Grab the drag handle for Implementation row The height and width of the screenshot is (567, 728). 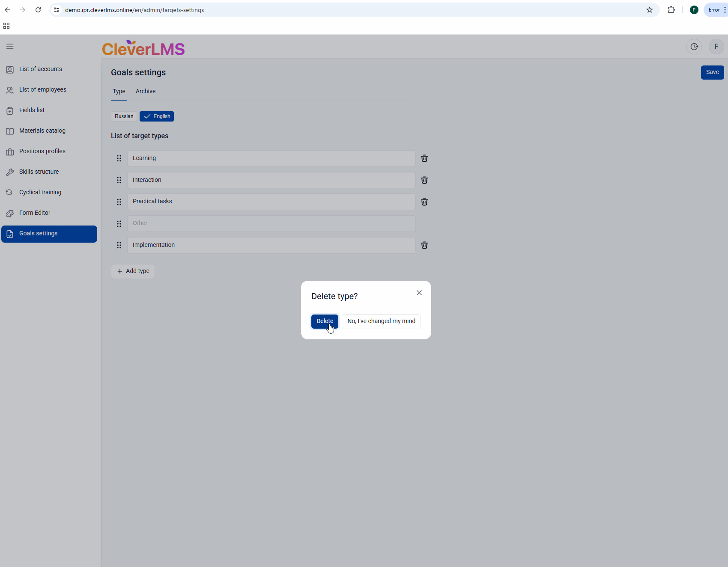pos(119,245)
